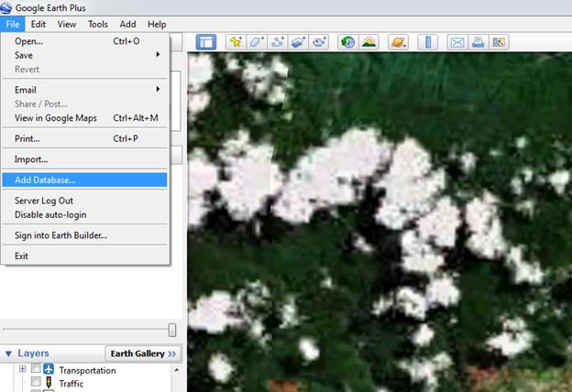
Task: Click the opacity slider handle
Action: (172, 330)
